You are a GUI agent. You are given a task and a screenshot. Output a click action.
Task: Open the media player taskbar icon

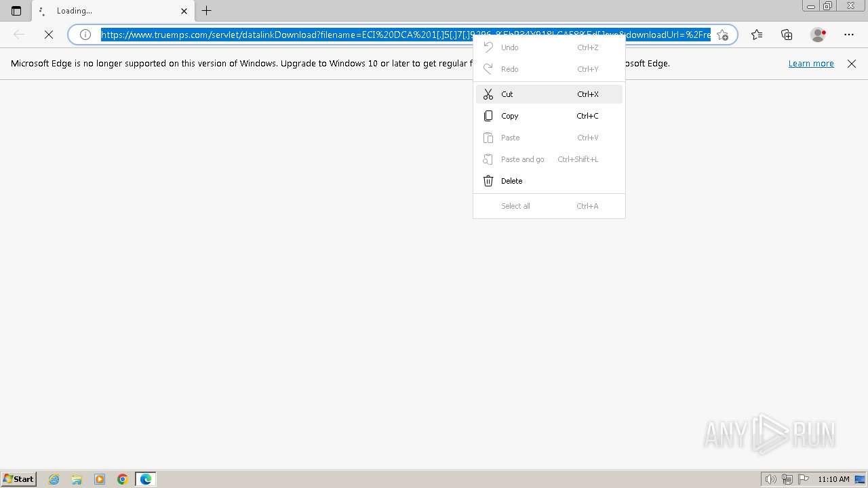(x=100, y=479)
